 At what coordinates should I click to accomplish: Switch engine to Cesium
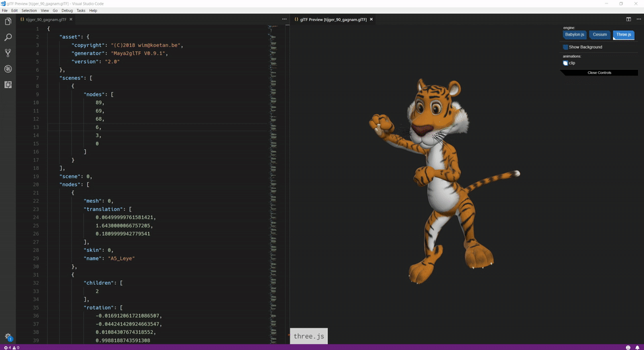(x=600, y=34)
